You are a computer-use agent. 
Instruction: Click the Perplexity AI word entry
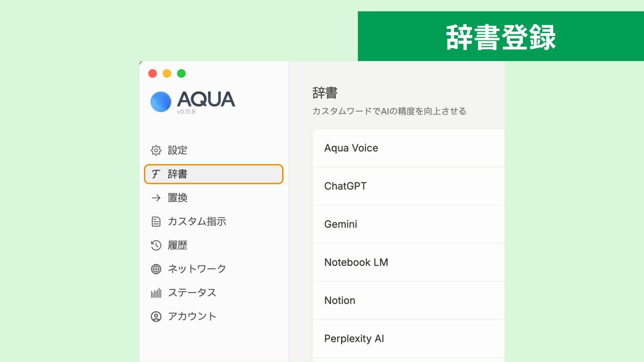354,339
